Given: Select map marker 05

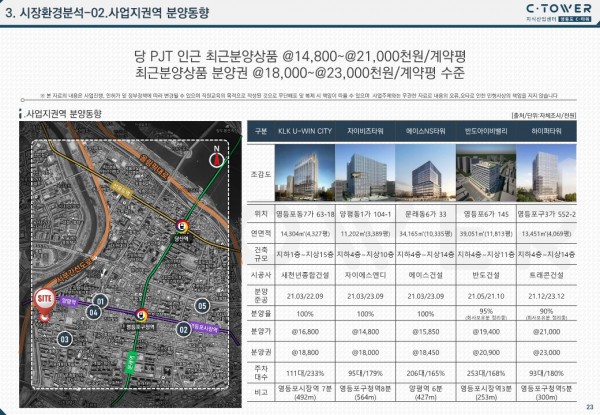Looking at the screenshot, I should pos(202,304).
